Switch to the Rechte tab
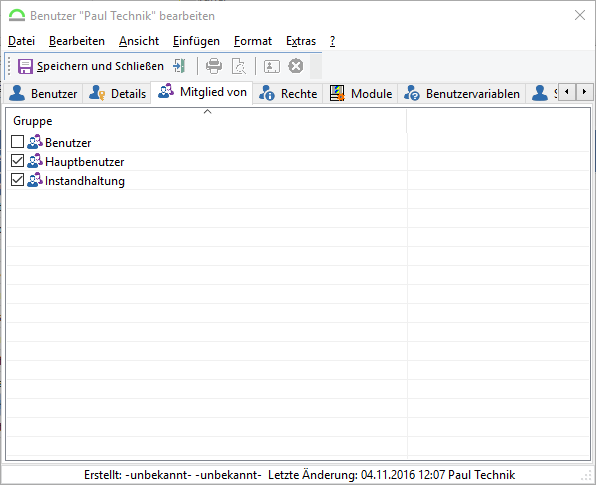This screenshot has width=596, height=485. tap(288, 93)
